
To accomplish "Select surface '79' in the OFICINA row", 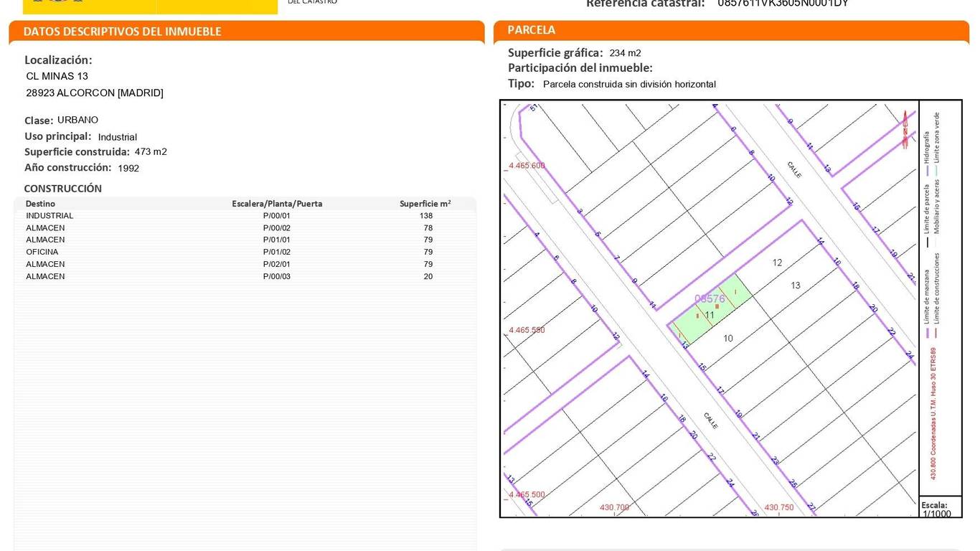I will 428,252.
